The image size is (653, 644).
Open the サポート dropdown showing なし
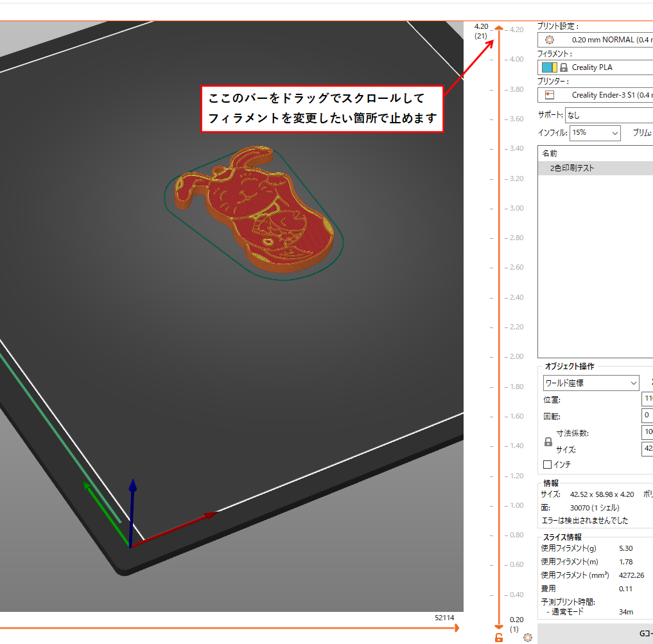click(x=609, y=116)
